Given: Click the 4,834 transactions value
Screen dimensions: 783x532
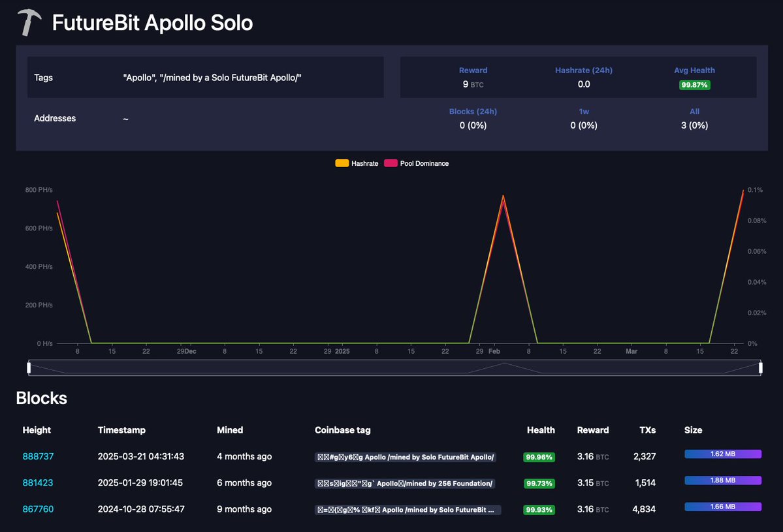Looking at the screenshot, I should coord(644,509).
